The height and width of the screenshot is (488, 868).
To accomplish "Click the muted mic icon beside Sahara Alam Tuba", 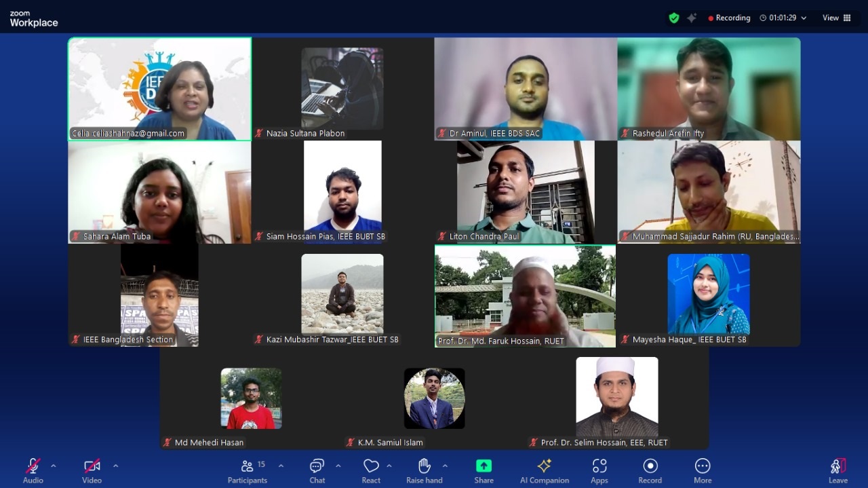I will 76,237.
